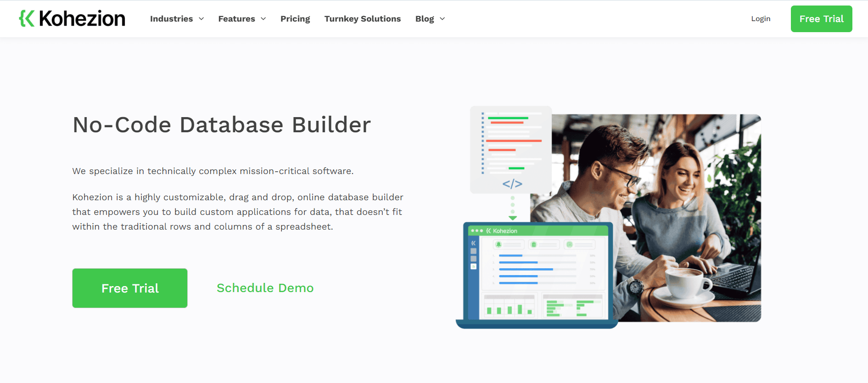The width and height of the screenshot is (868, 383).
Task: Expand the Industries dropdown chevron
Action: [x=201, y=19]
